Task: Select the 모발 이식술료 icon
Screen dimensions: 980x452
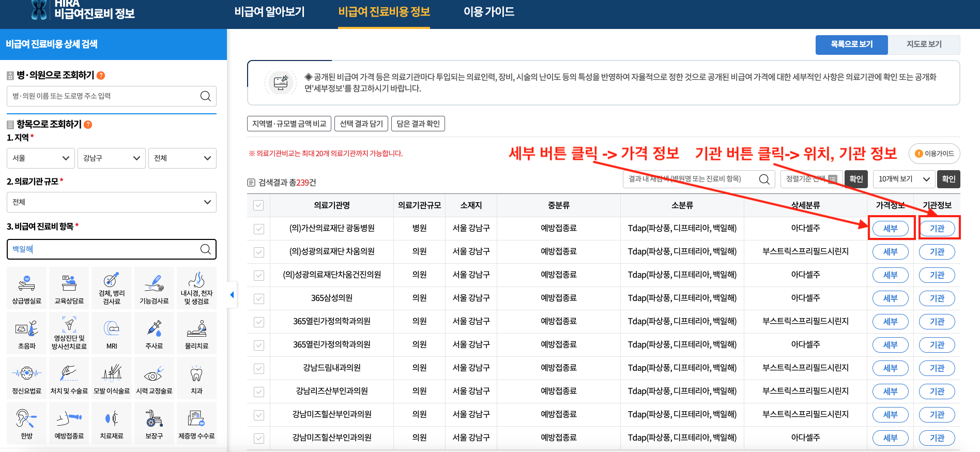Action: coord(112,378)
